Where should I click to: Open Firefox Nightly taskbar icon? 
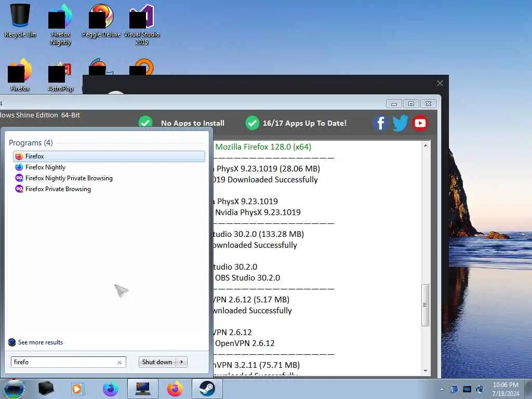pos(110,389)
